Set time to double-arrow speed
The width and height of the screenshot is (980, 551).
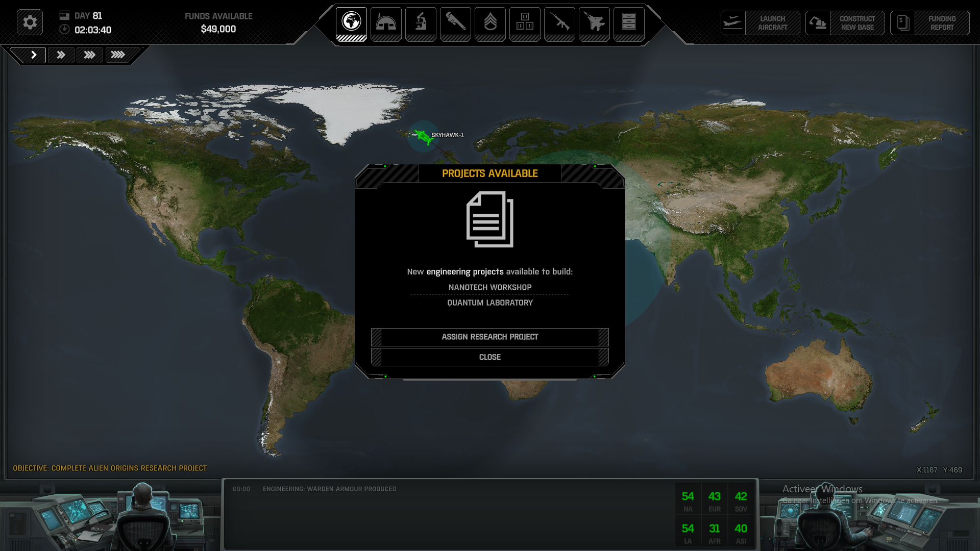click(61, 55)
